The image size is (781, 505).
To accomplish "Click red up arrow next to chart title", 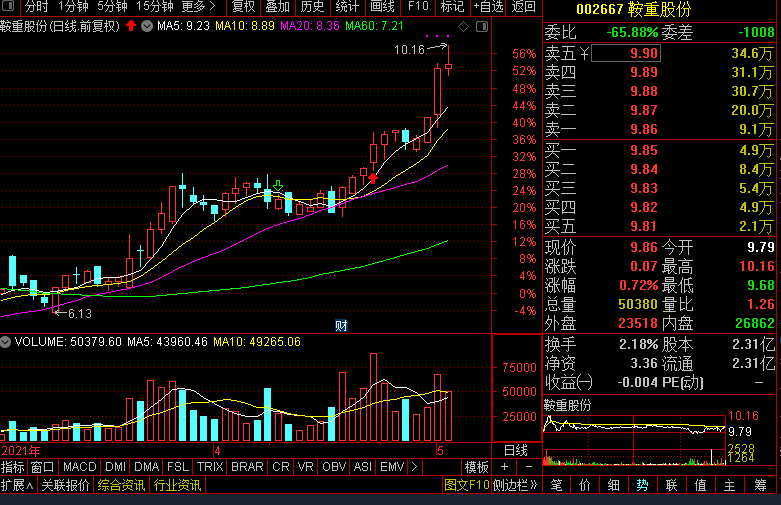I will [x=131, y=26].
